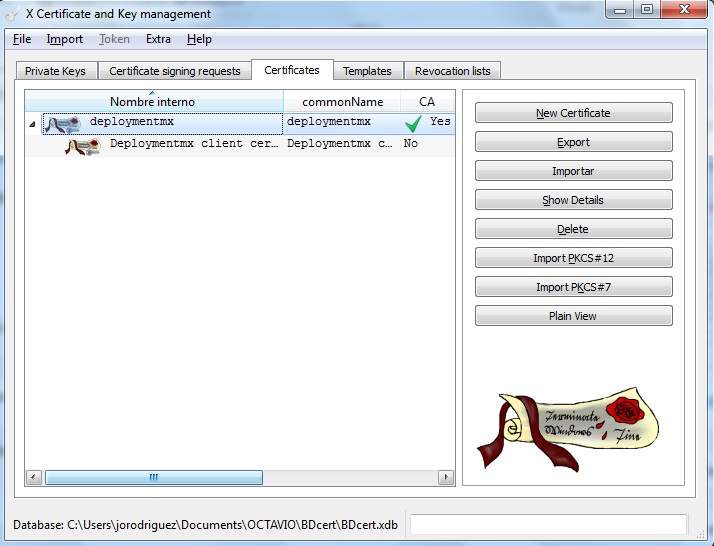Sort by CA column header

point(427,102)
